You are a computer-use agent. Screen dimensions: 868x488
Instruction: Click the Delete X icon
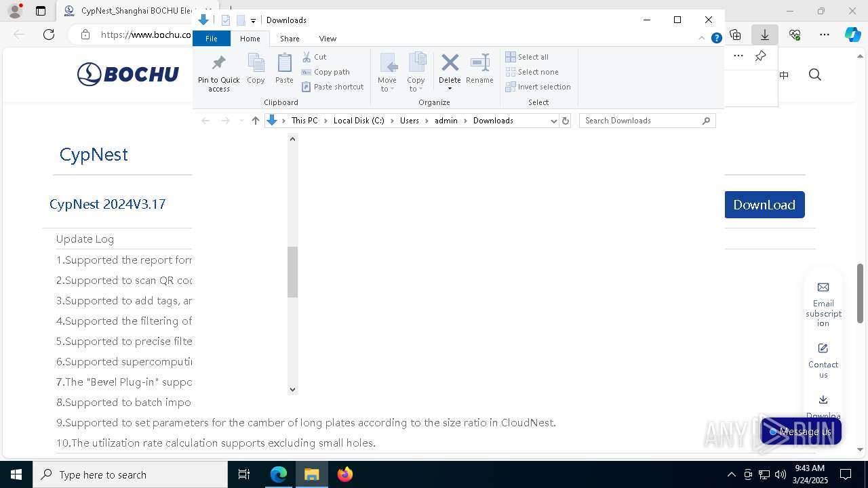coord(450,63)
